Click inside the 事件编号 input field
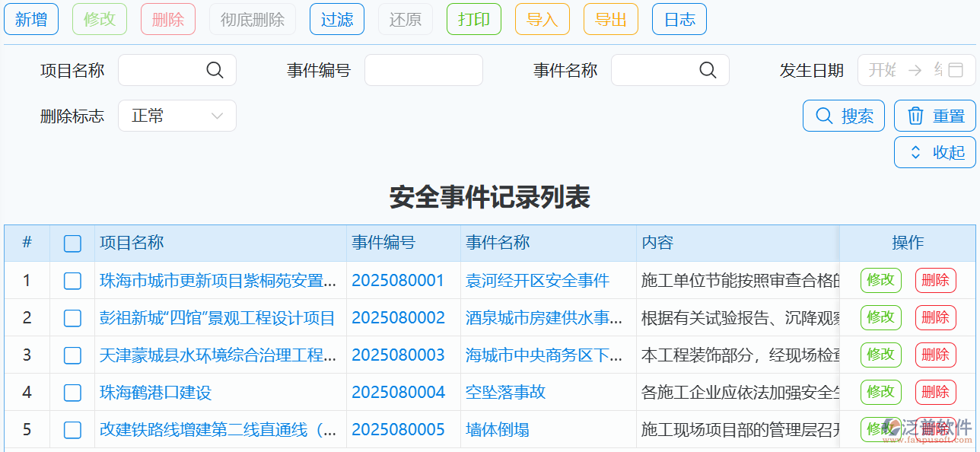The image size is (980, 452). pos(423,69)
